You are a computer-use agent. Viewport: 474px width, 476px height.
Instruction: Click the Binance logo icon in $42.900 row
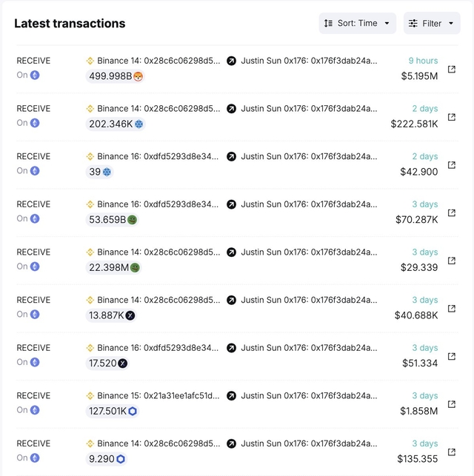[91, 156]
